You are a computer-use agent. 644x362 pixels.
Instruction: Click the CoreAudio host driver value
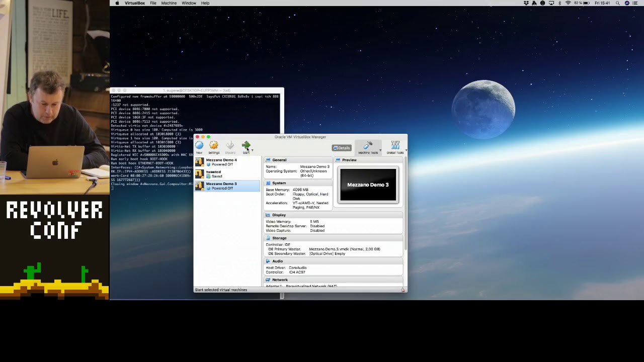[x=298, y=267]
